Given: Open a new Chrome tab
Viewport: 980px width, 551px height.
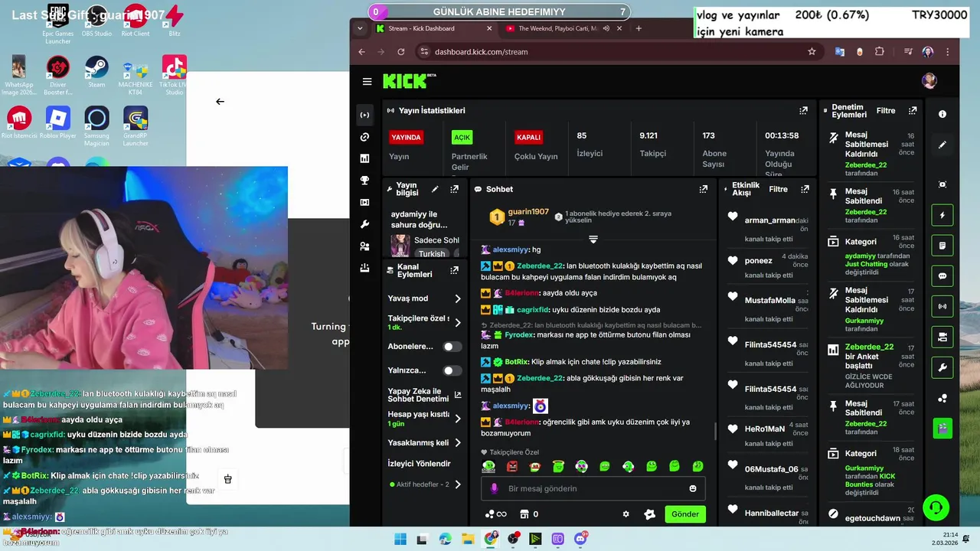Looking at the screenshot, I should [x=639, y=28].
